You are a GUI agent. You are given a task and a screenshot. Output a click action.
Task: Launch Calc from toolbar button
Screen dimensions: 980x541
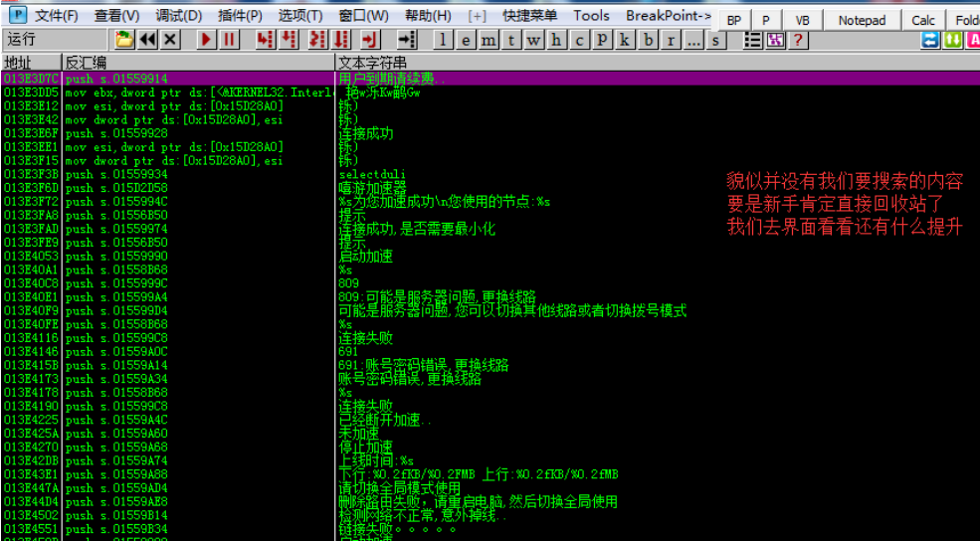pyautogui.click(x=923, y=21)
